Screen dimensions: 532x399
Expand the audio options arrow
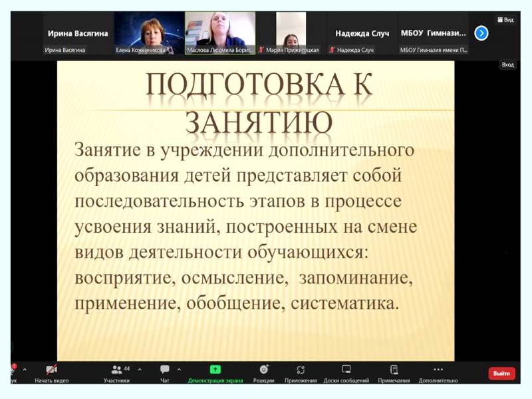coord(25,369)
